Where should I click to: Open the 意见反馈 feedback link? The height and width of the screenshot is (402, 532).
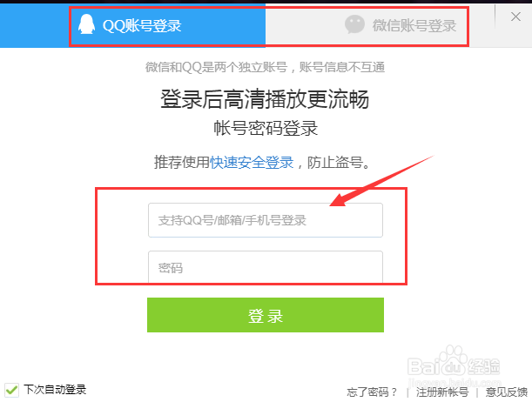[x=507, y=392]
